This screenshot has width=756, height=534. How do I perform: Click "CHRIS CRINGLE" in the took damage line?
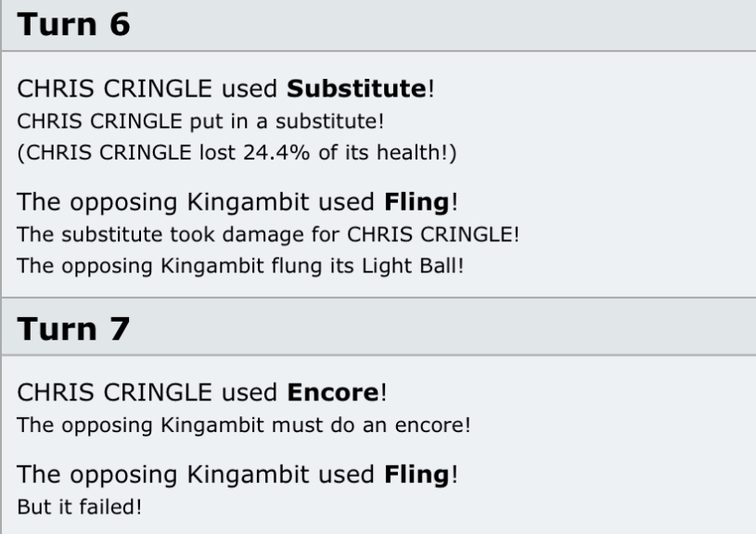click(430, 235)
